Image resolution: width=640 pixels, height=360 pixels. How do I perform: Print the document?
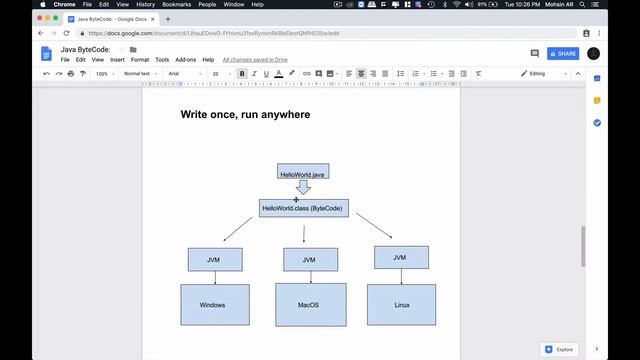pos(71,74)
